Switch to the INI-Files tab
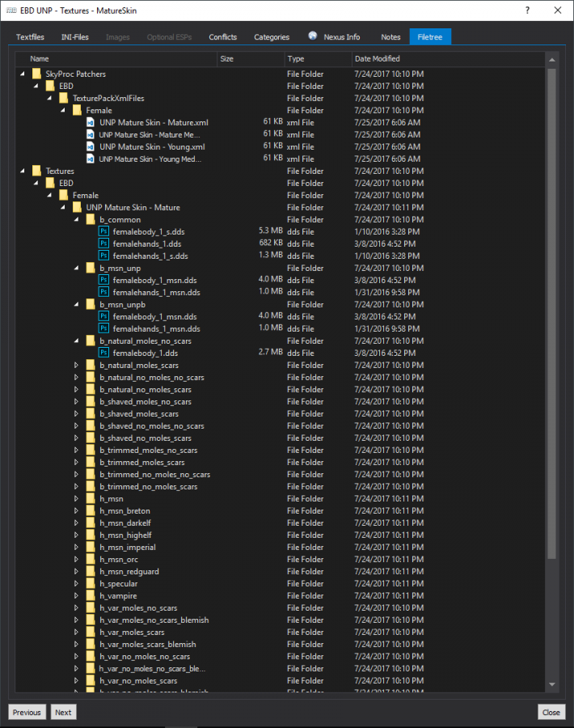This screenshot has width=574, height=728. coord(74,37)
